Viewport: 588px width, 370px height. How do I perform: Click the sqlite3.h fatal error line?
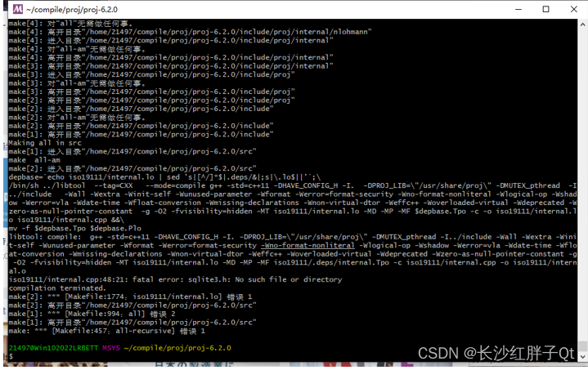[175, 279]
